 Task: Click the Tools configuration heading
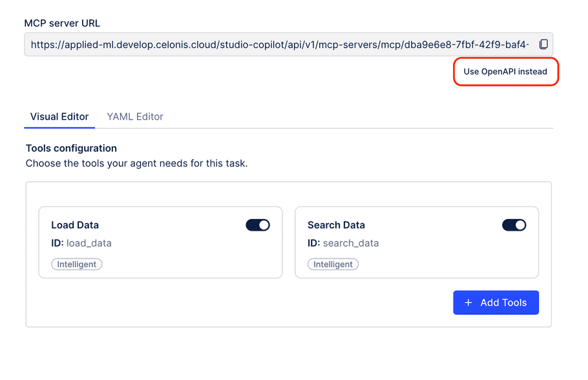(x=71, y=148)
